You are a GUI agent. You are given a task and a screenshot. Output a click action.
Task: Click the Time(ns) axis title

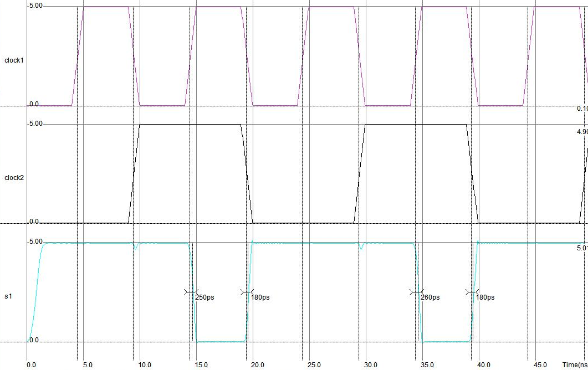pos(575,365)
